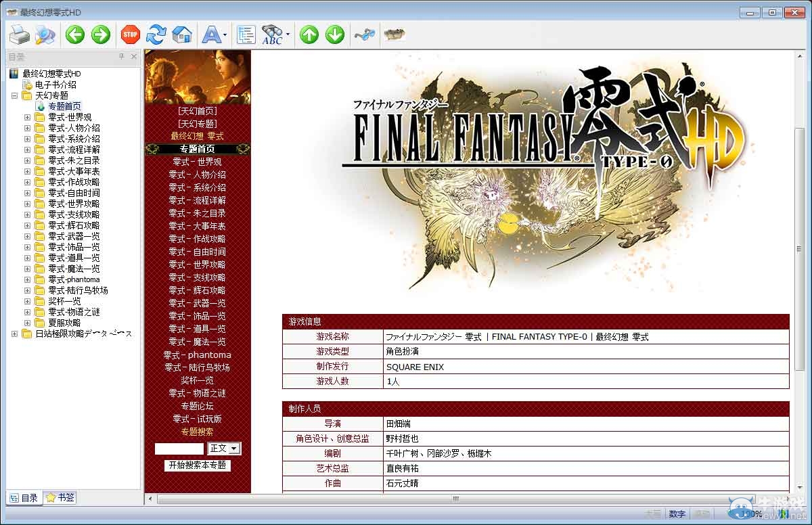Screen dimensions: 812x525
Task: Switch to the 书签 bookmarks tab
Action: tap(60, 497)
